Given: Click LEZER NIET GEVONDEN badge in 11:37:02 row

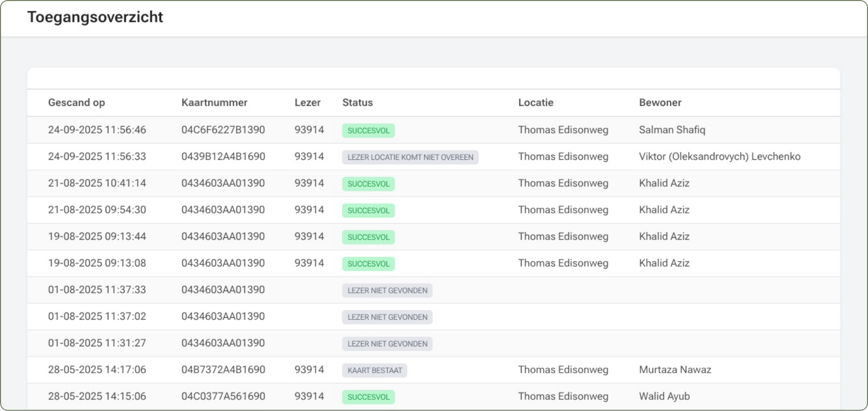Looking at the screenshot, I should tap(387, 317).
